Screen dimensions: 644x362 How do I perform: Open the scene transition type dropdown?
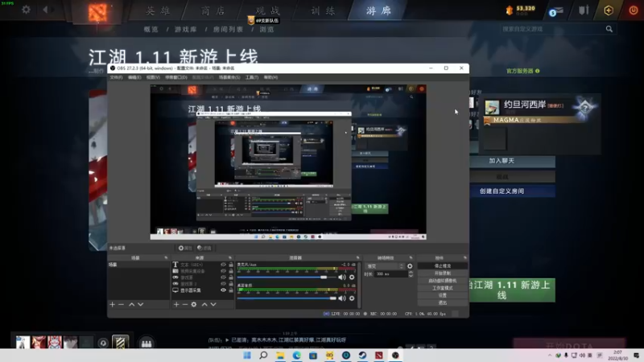pos(386,266)
